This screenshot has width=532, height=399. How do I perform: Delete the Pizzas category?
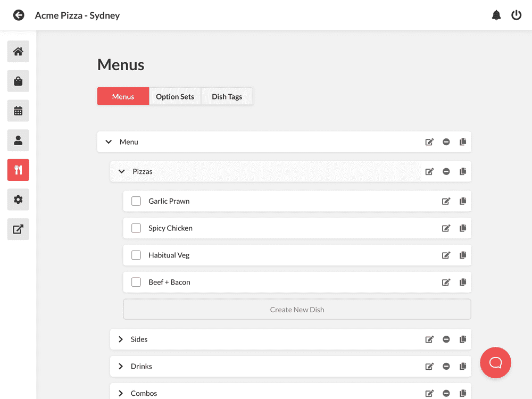pyautogui.click(x=446, y=172)
